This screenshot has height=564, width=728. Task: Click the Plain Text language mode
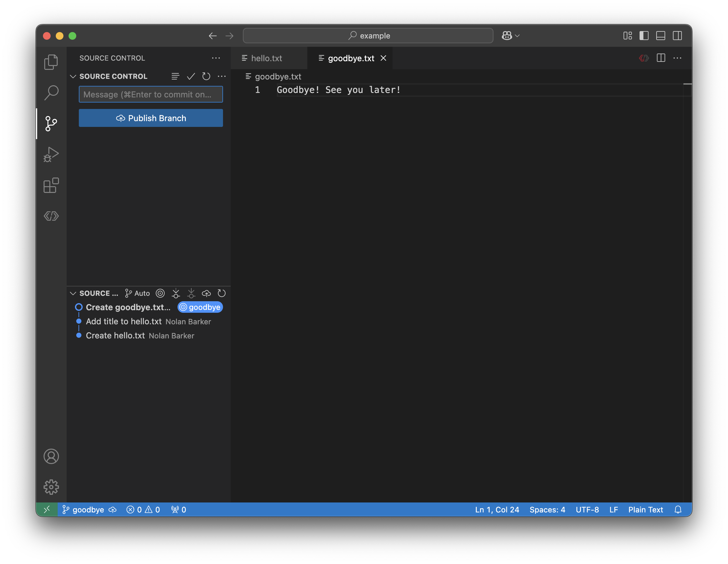click(646, 509)
